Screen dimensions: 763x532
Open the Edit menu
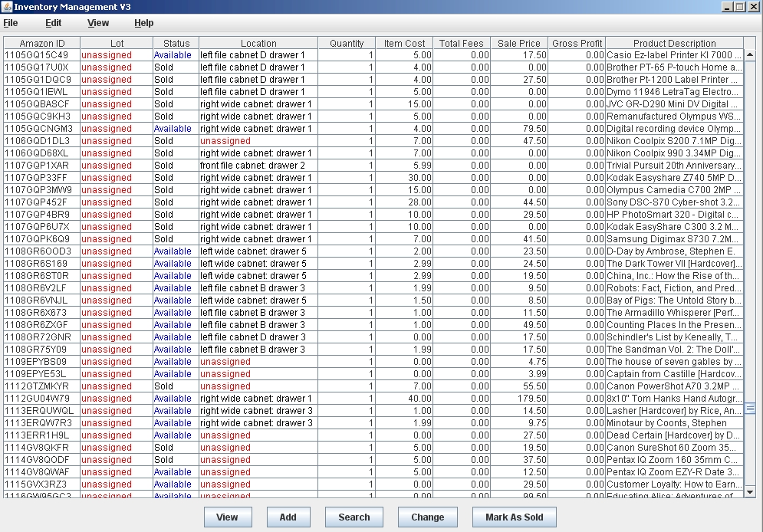(53, 23)
